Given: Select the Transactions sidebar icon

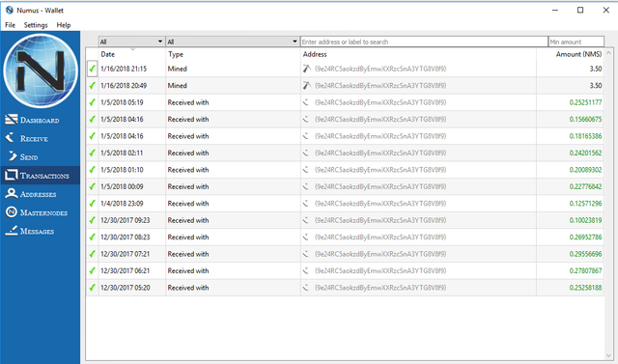Looking at the screenshot, I should pyautogui.click(x=11, y=175).
